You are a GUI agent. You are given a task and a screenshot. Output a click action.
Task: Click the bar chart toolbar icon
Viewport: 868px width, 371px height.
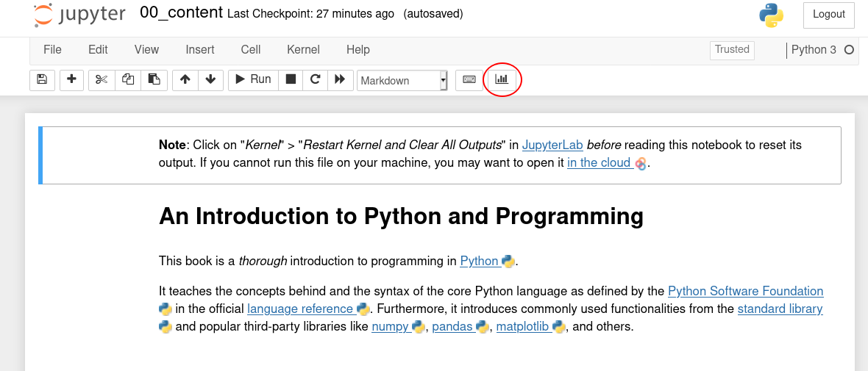point(502,79)
